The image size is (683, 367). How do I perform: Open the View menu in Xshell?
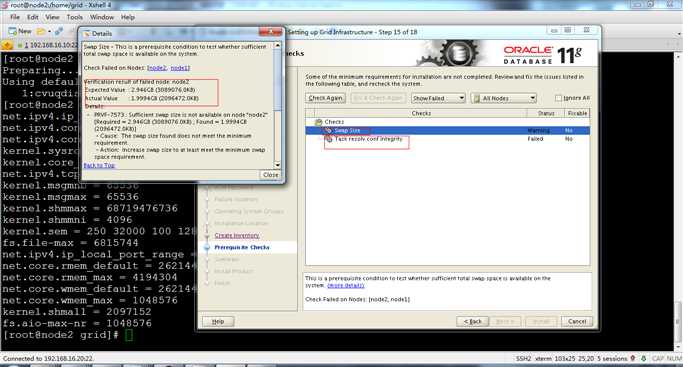coord(52,17)
